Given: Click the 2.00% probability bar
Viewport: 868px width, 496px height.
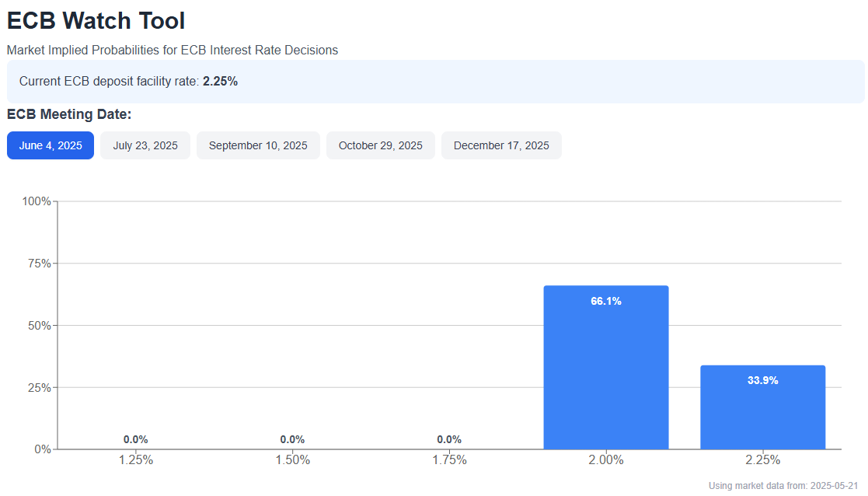Looking at the screenshot, I should [x=606, y=368].
